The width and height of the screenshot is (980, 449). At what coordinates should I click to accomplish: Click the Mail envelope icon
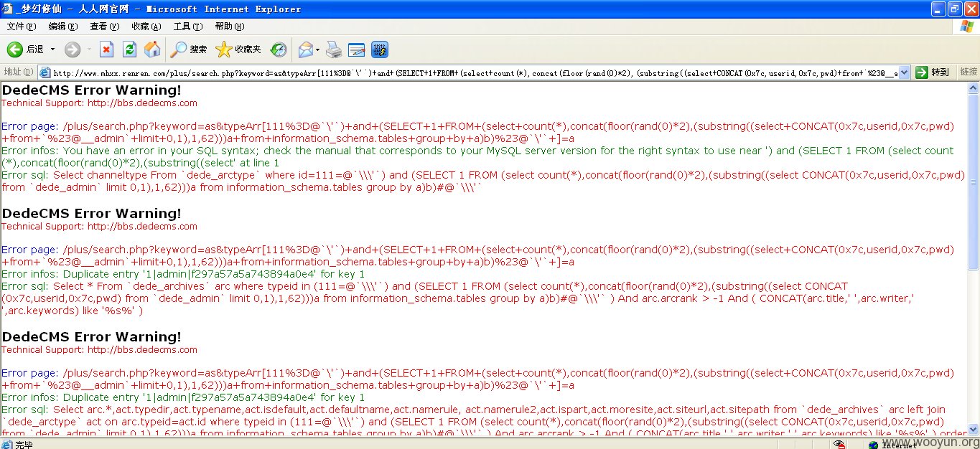[305, 49]
